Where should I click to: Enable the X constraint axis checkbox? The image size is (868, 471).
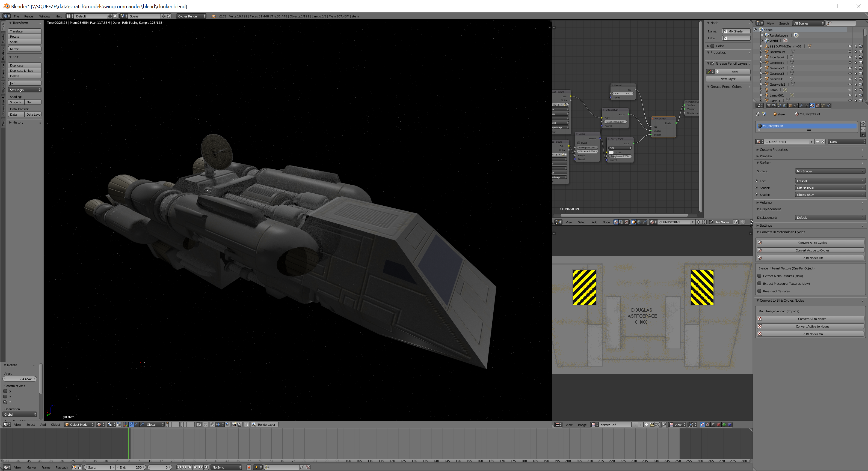(5, 391)
